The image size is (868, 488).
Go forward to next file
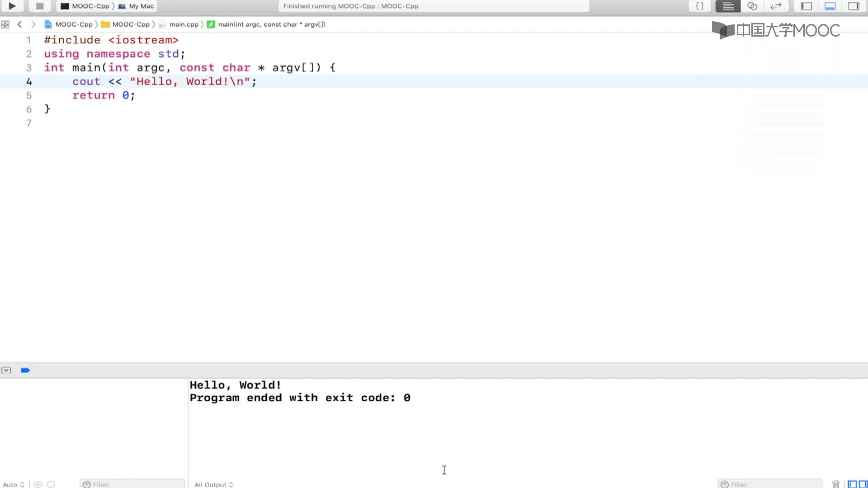pyautogui.click(x=33, y=24)
